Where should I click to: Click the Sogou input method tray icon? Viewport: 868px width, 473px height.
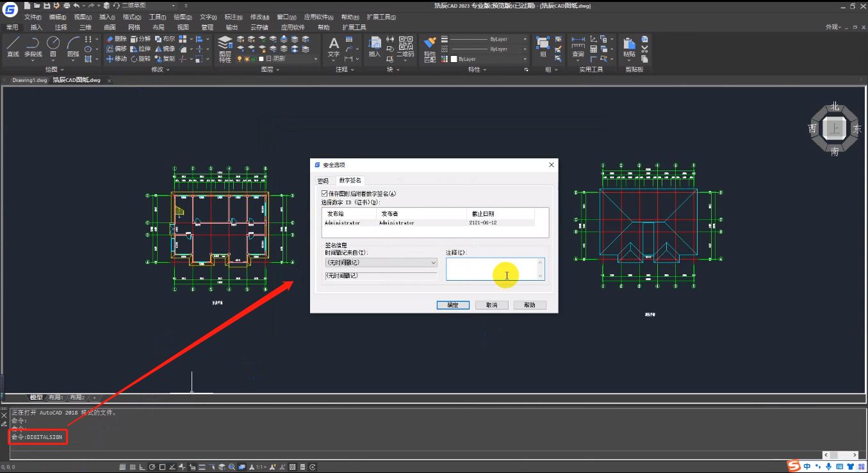pos(794,466)
